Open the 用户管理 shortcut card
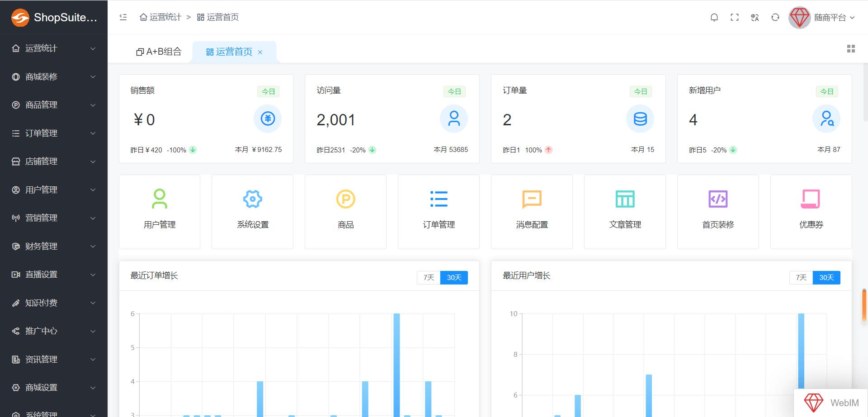Image resolution: width=868 pixels, height=417 pixels. pos(160,212)
